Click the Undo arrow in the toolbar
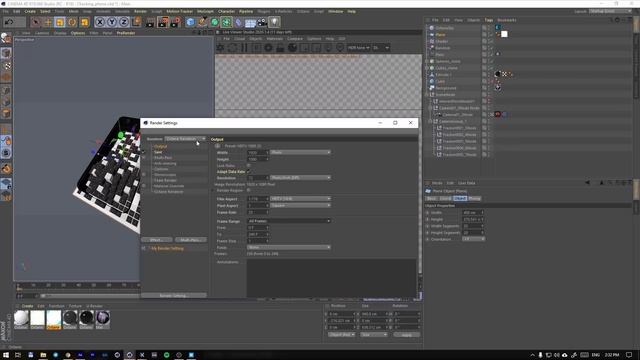The image size is (640, 360). click(x=9, y=22)
